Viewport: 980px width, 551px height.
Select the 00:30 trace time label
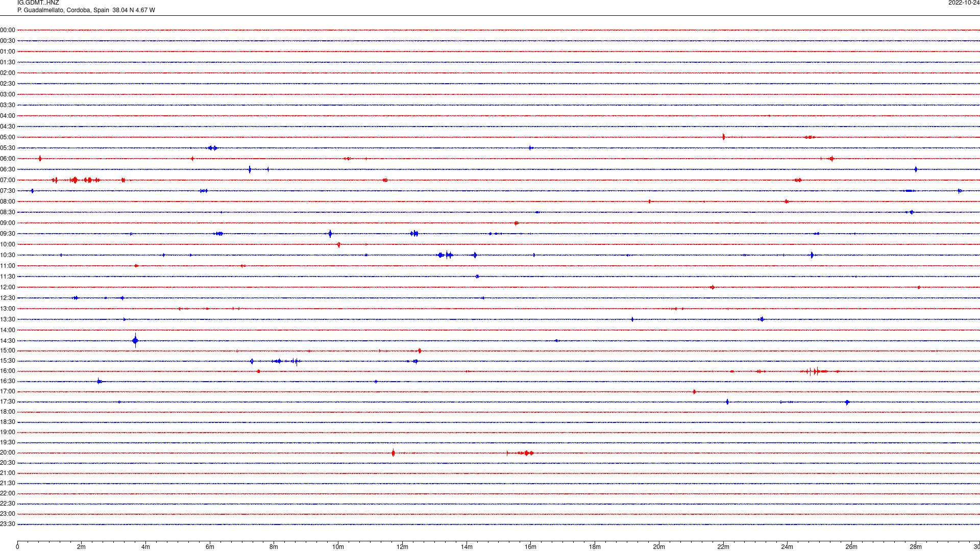tap(8, 41)
